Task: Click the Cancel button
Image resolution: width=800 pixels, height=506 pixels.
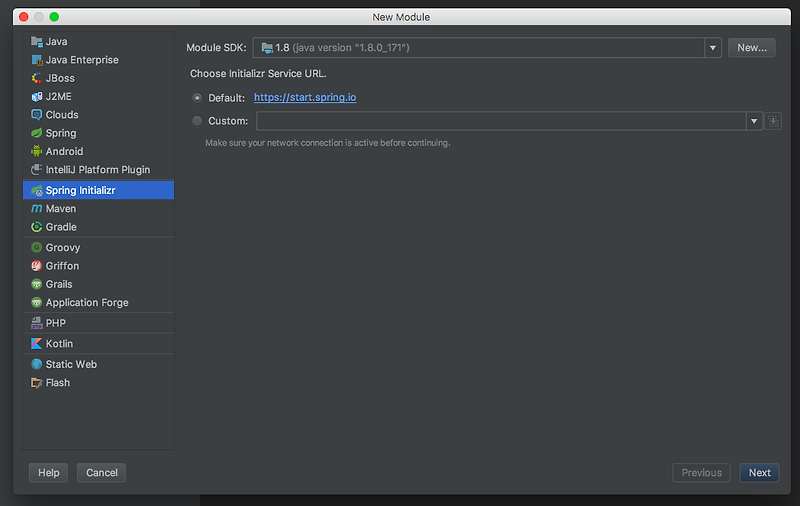Action: coord(102,473)
